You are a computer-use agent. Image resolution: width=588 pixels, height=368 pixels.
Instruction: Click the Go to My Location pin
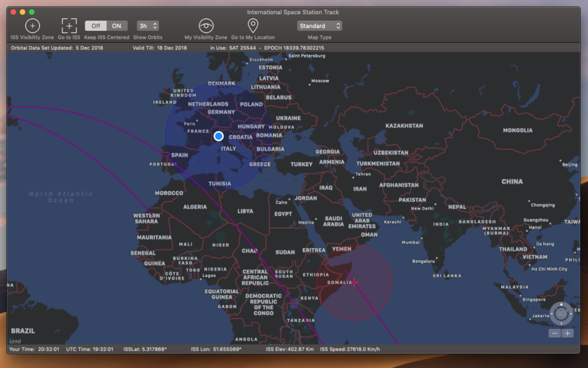[253, 26]
